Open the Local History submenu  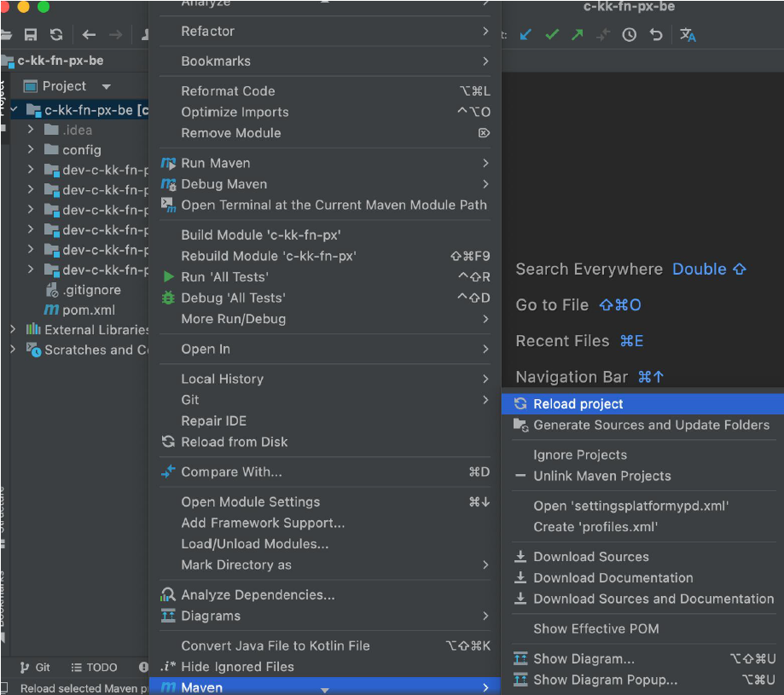tap(325, 379)
